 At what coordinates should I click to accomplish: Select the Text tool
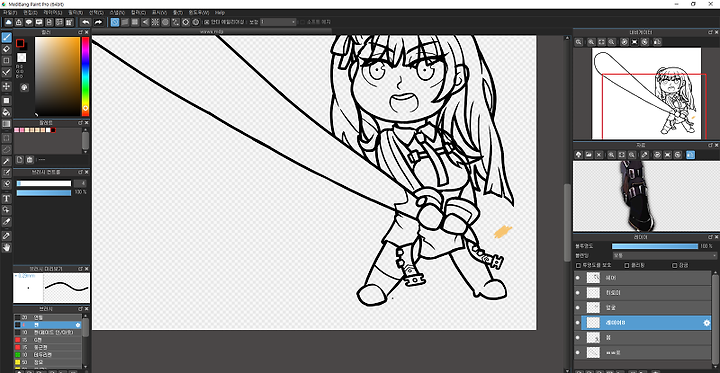6,198
